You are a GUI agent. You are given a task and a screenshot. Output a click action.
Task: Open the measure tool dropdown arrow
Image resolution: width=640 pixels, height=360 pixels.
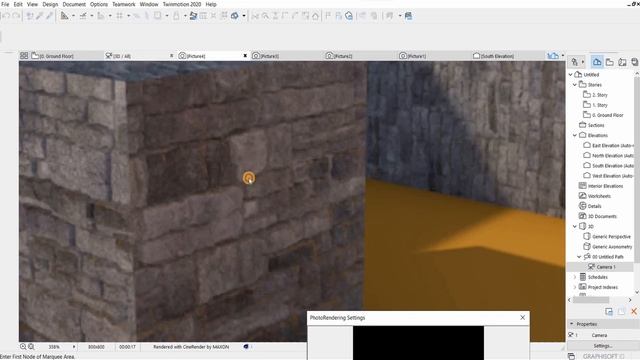click(x=73, y=16)
